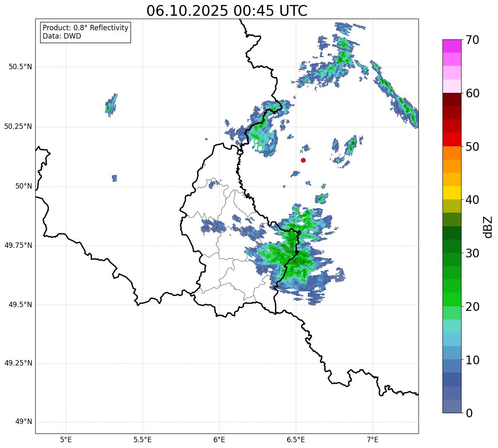Click the colorbar tick label 0
The height and width of the screenshot is (448, 498).
coord(469,413)
